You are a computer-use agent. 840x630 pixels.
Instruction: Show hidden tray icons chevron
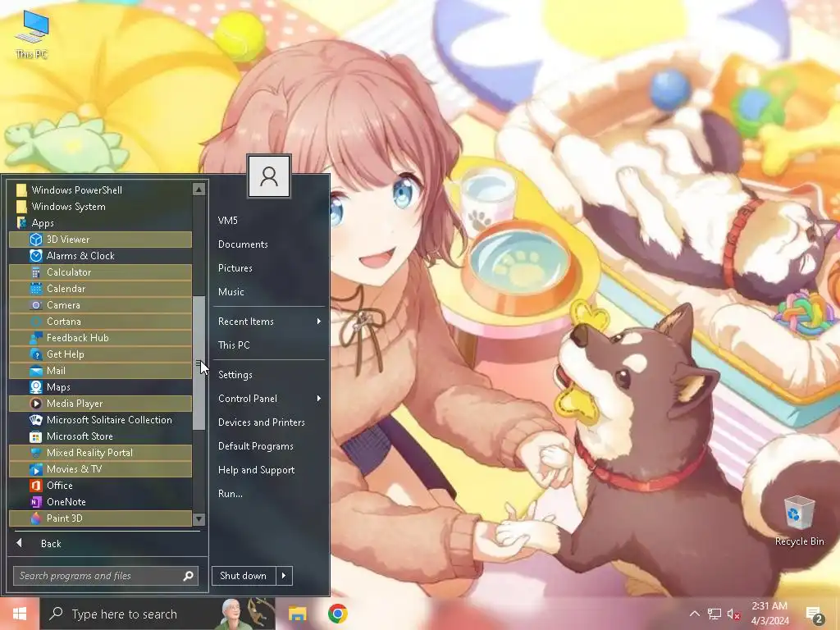[694, 614]
